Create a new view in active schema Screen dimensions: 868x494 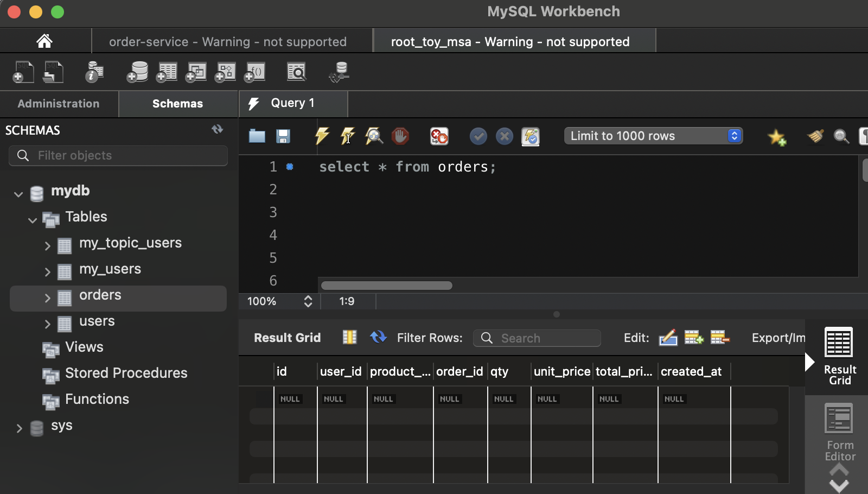[x=196, y=72]
